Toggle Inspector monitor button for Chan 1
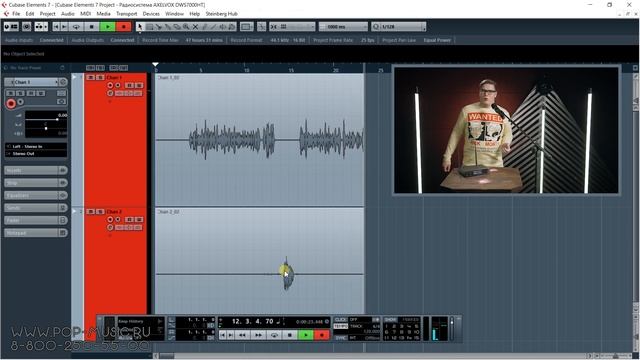 (21, 102)
